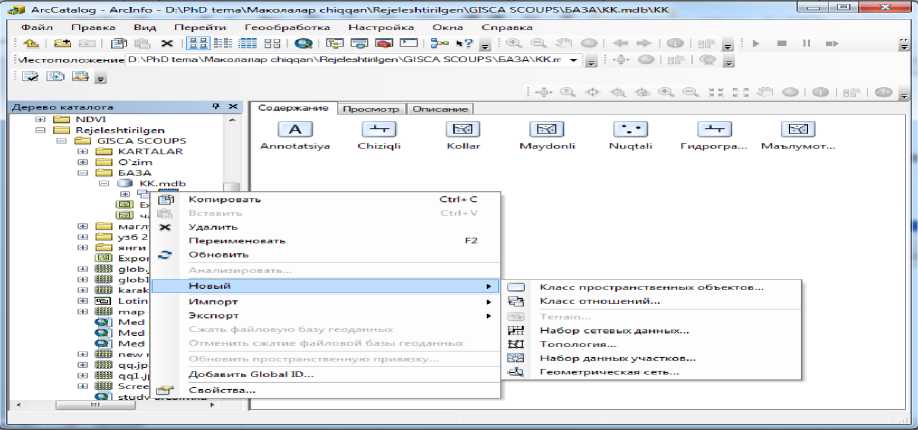The height and width of the screenshot is (430, 918).
Task: Click the pin icon on catalog tree panel
Action: coord(216,107)
